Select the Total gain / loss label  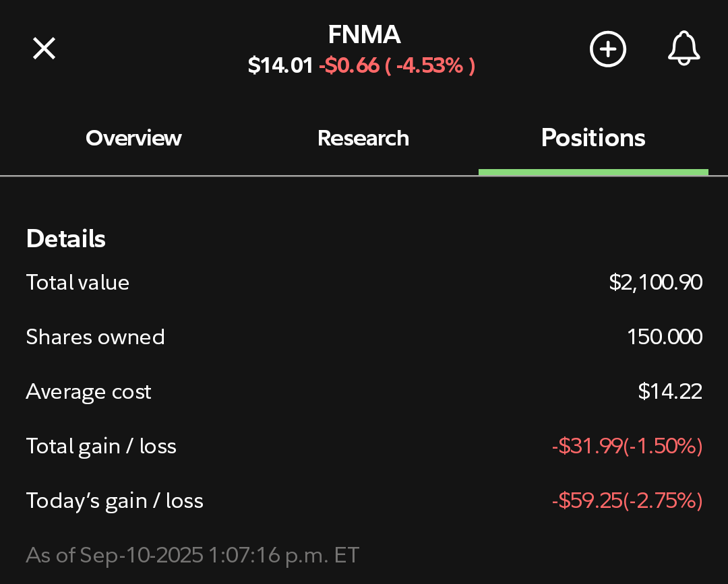(101, 446)
